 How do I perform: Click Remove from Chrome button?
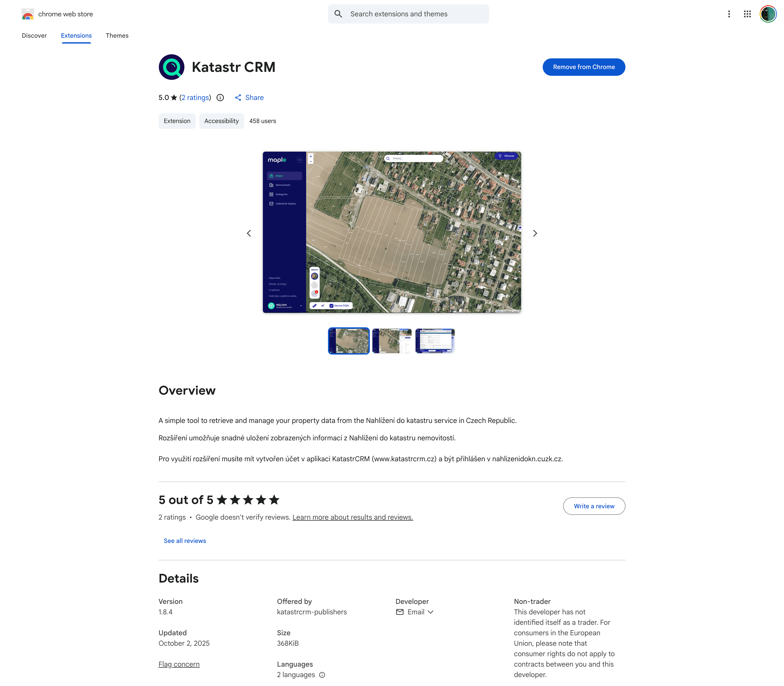tap(583, 67)
